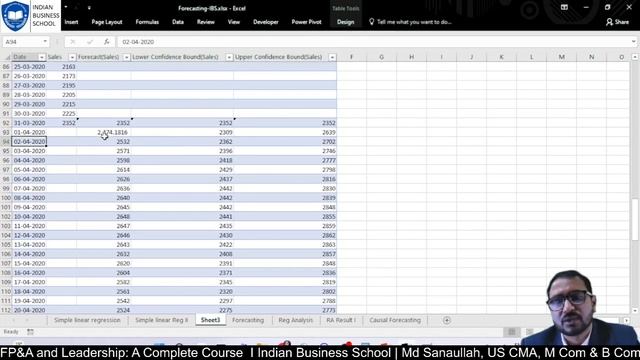Switch to RA Result I sheet tab
This screenshot has width=640, height=360.
[341, 320]
